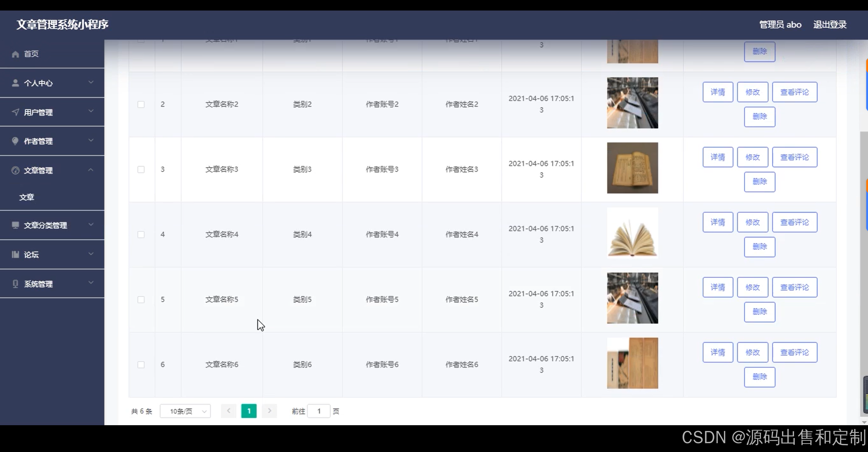Viewport: 868px width, 452px height.
Task: Expand the 论坛 menu chevron
Action: 91,254
